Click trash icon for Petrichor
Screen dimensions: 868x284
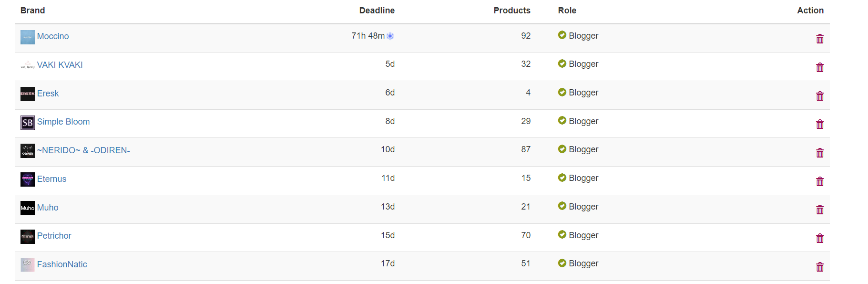[819, 238]
